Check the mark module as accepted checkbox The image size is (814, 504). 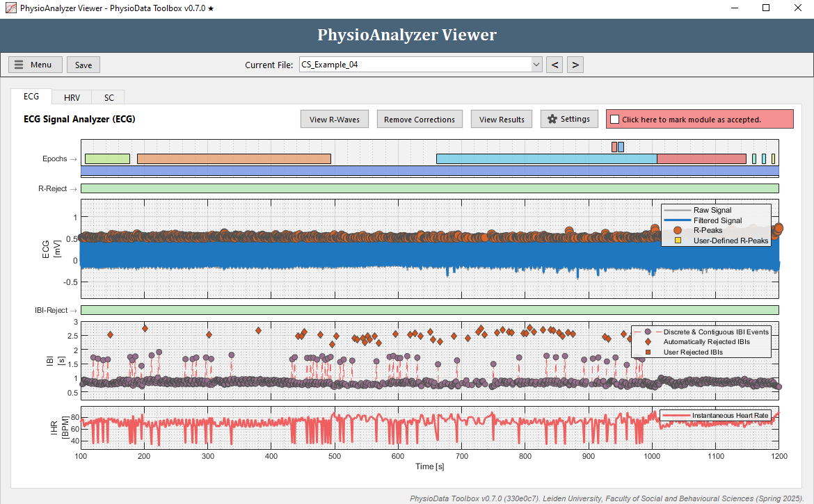614,120
